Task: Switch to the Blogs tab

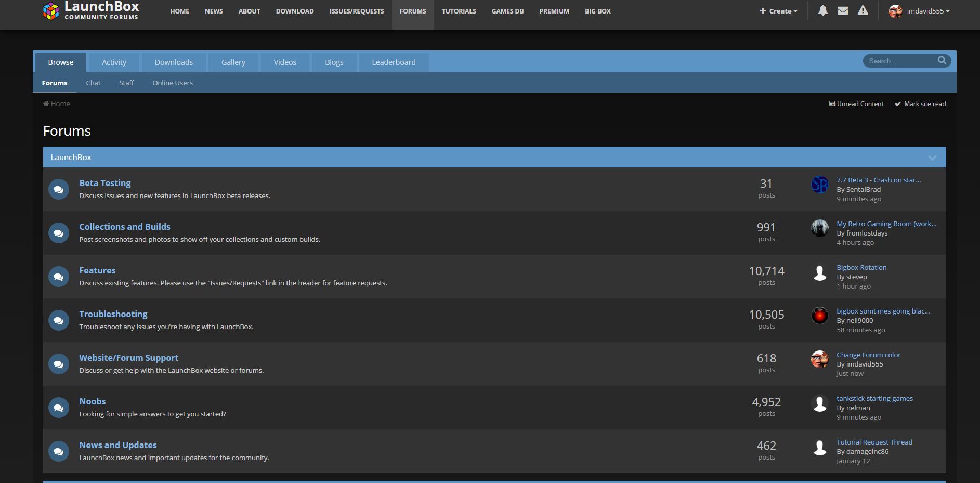Action: [x=334, y=62]
